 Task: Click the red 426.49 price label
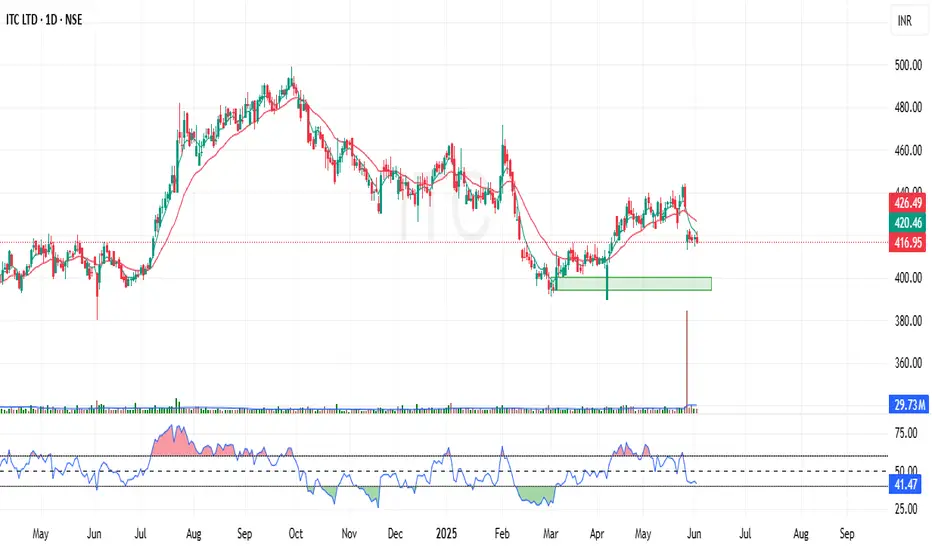(907, 203)
